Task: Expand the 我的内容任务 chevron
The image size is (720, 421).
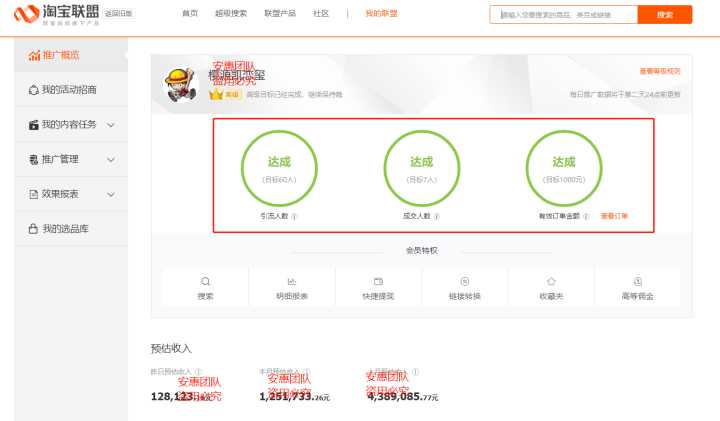Action: 111,125
